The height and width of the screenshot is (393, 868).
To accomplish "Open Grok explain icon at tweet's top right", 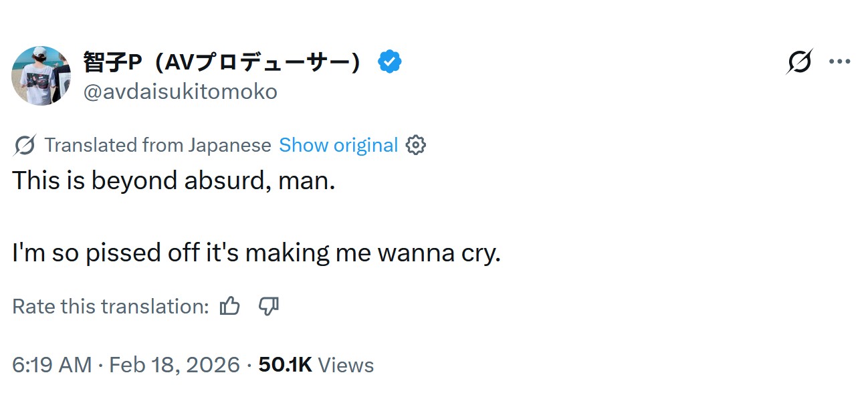I will click(x=799, y=62).
